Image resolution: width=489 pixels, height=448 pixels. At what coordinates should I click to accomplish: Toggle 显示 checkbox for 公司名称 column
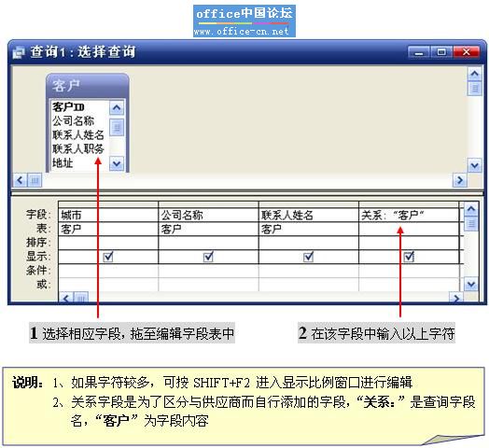tap(208, 257)
